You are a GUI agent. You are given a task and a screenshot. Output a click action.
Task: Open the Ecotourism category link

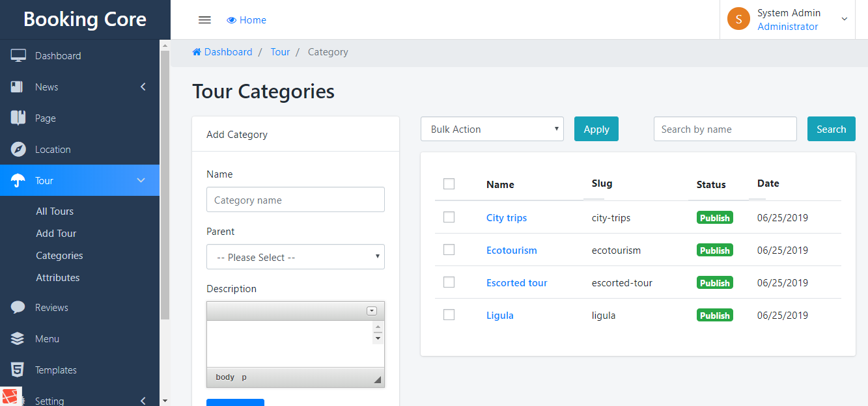[x=511, y=250]
